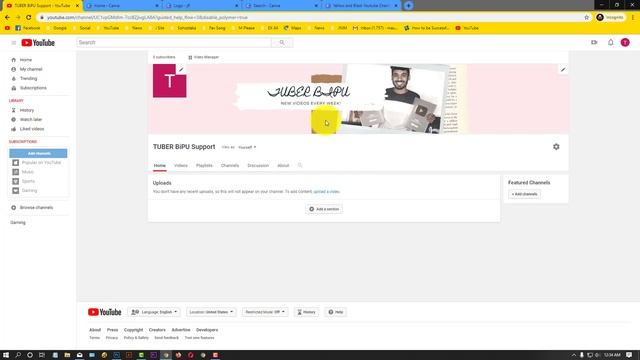Image resolution: width=640 pixels, height=360 pixels.
Task: Switch to the Playlists tab
Action: [204, 165]
